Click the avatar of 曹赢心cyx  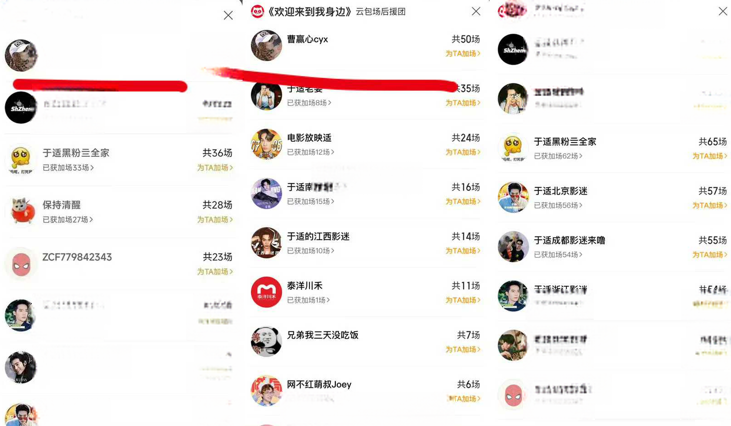tap(266, 46)
